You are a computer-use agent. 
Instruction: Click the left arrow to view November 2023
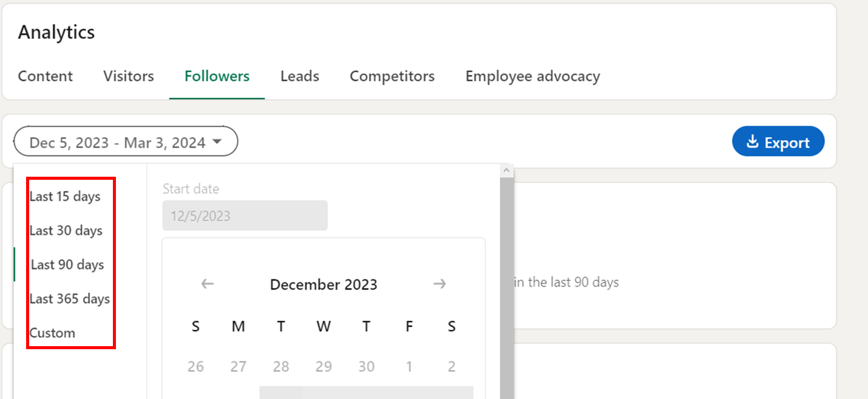pos(207,284)
